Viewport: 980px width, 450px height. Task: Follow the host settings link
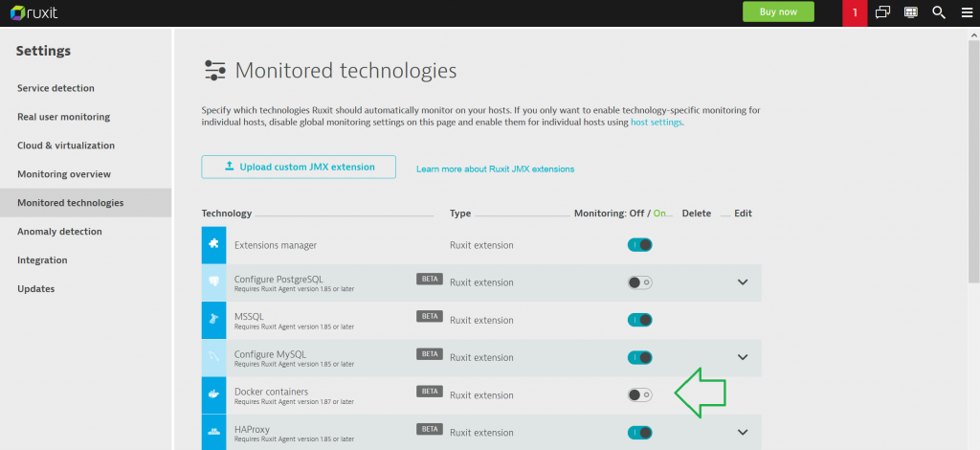657,123
